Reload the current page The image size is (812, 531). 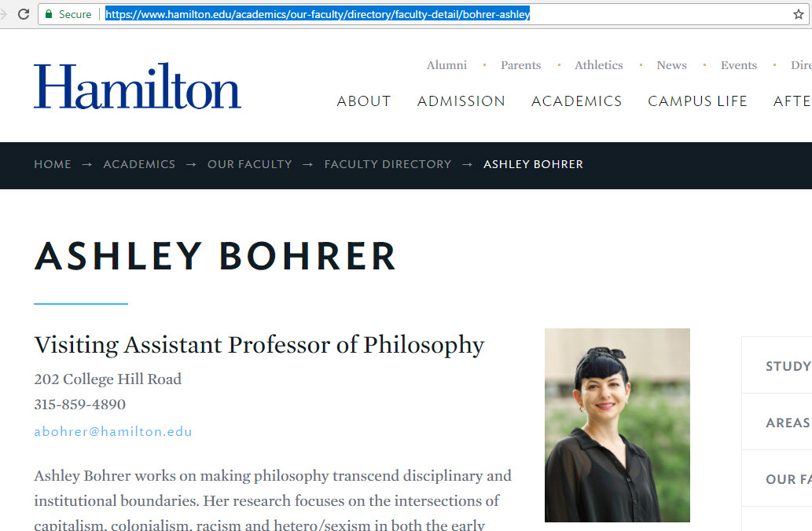tap(24, 13)
